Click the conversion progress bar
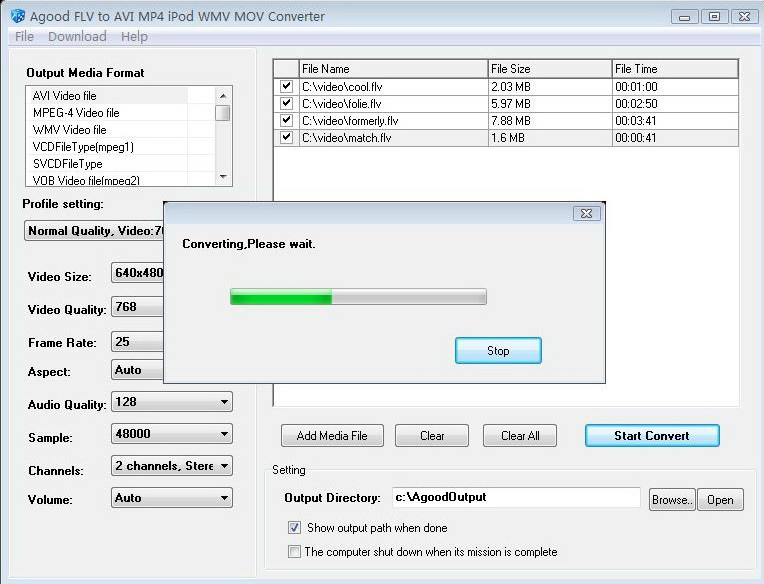 [358, 297]
